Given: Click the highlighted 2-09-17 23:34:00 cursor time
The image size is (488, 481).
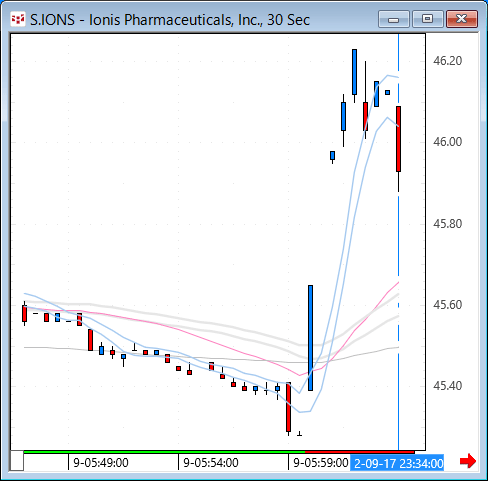Looking at the screenshot, I should [397, 463].
